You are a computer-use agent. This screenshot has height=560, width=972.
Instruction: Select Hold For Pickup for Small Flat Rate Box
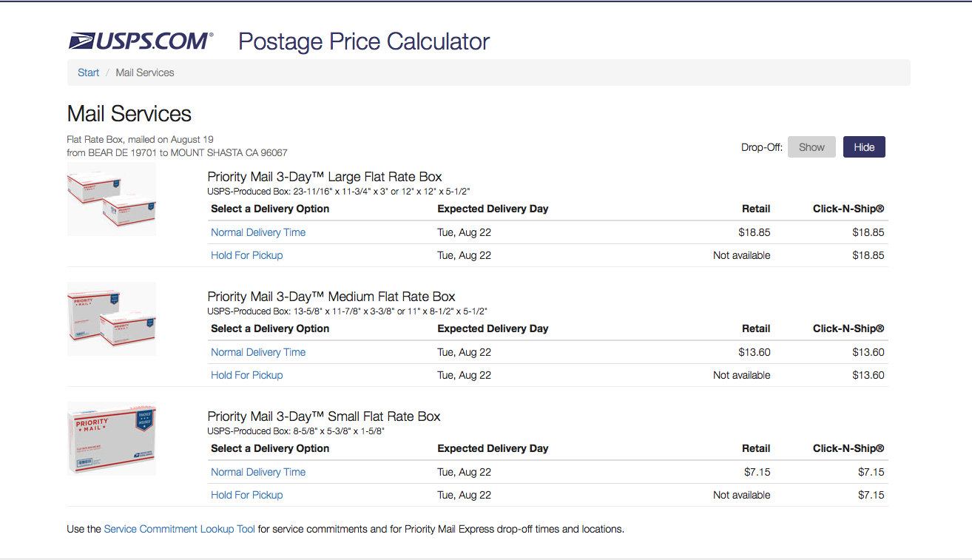click(247, 495)
